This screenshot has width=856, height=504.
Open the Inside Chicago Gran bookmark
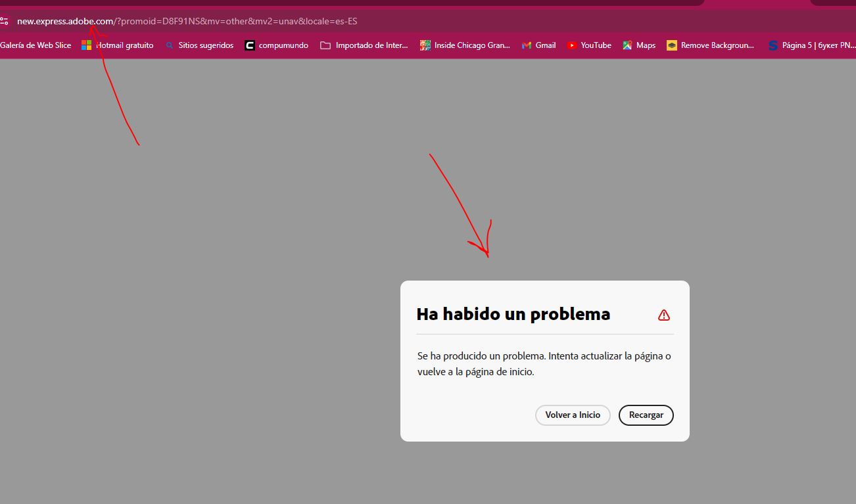point(464,45)
